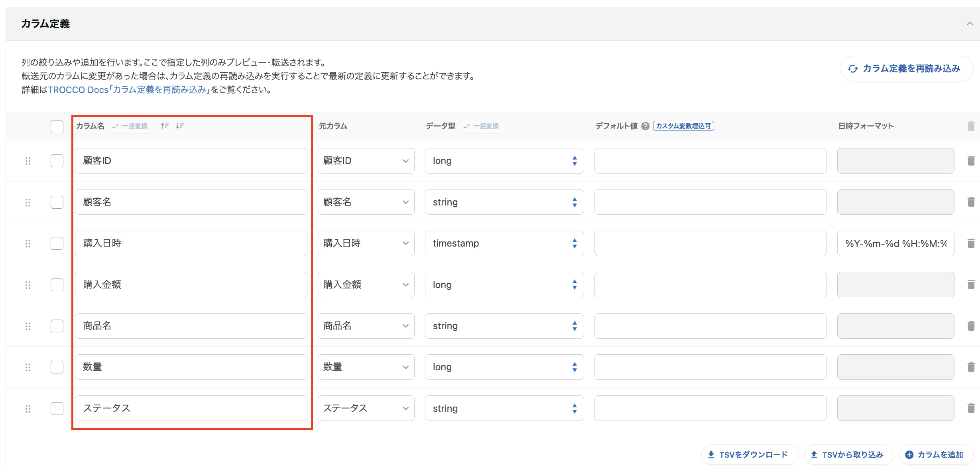This screenshot has height=470, width=980.
Task: Focus the default value field for 顧客名
Action: click(x=710, y=202)
